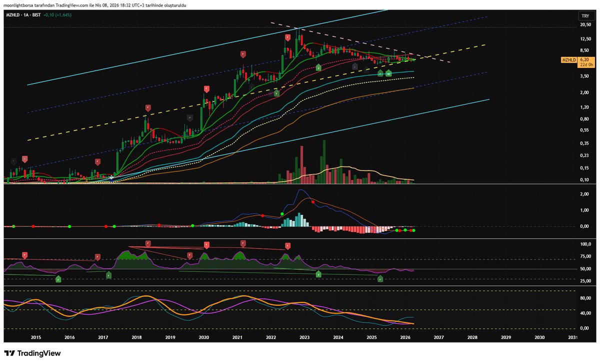Click the 2018 label on time axis
The image size is (600, 364).
pos(136,337)
